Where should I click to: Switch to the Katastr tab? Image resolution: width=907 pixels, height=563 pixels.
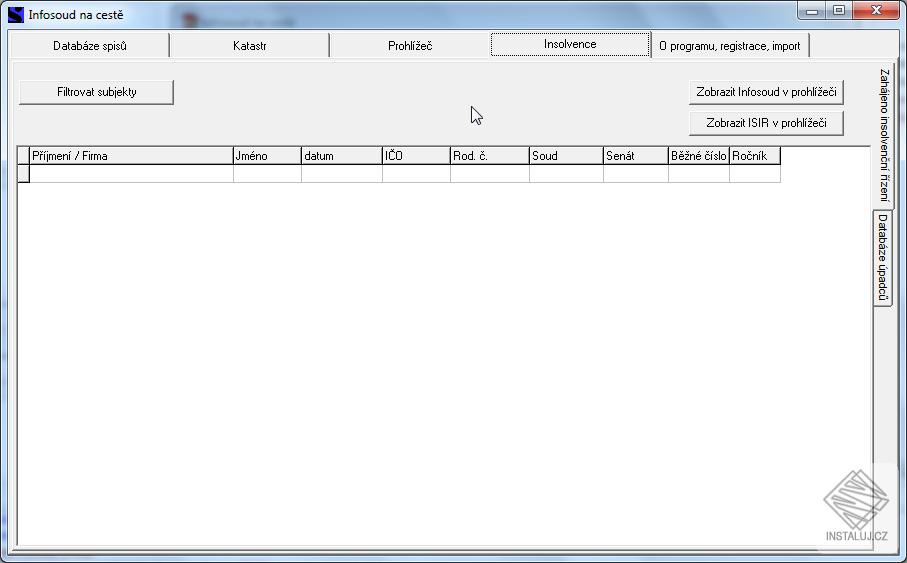pyautogui.click(x=249, y=46)
